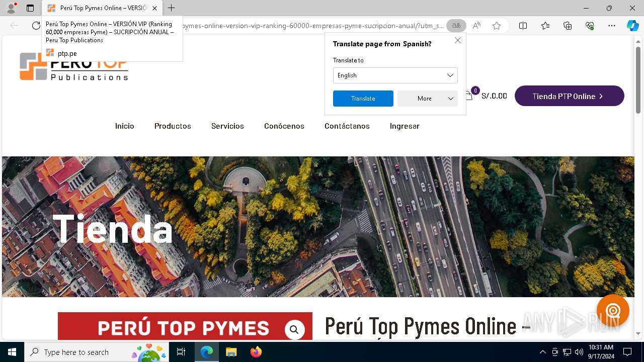This screenshot has width=644, height=362.
Task: Open Edge settings and more menu
Action: click(x=612, y=26)
